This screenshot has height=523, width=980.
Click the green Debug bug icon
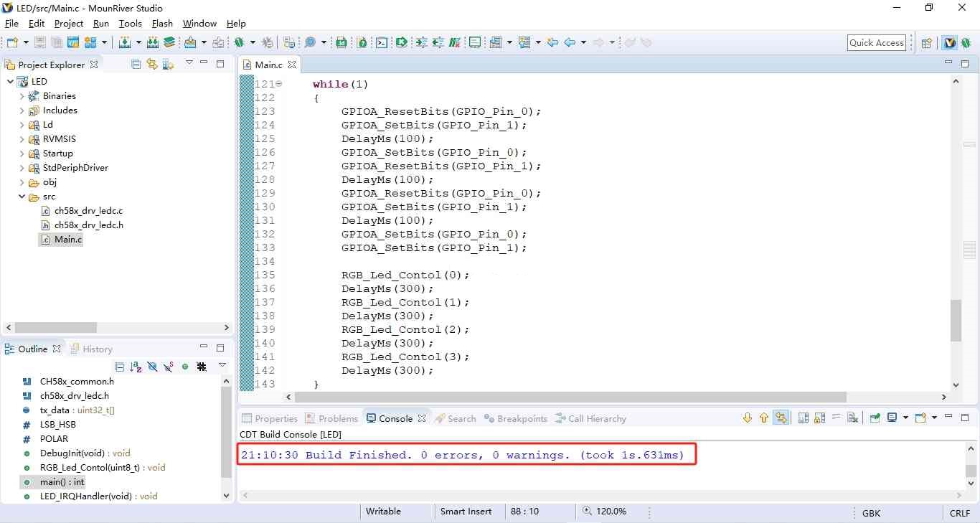tap(238, 43)
